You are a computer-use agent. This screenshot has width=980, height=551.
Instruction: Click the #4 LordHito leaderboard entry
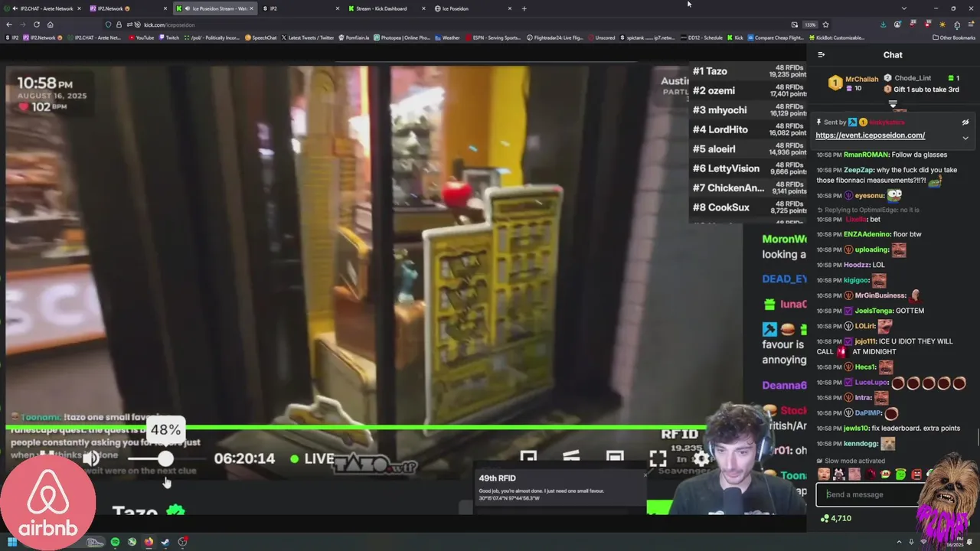pos(746,129)
